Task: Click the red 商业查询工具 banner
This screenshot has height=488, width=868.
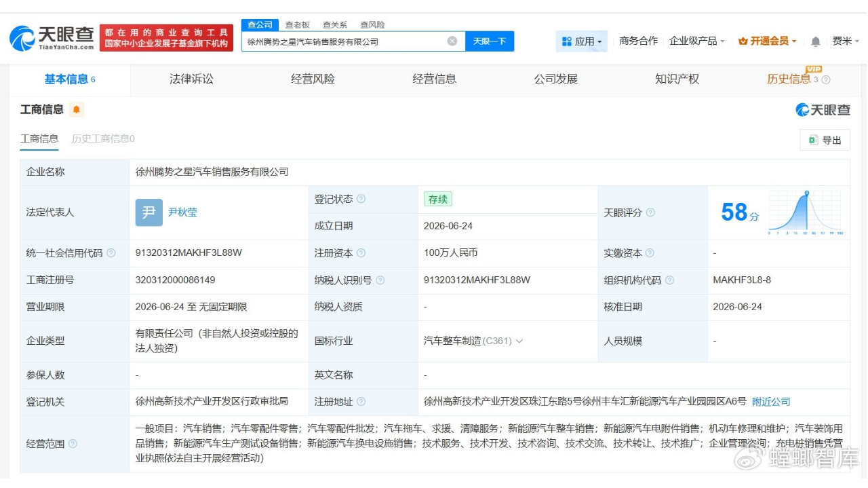Action: coord(166,38)
